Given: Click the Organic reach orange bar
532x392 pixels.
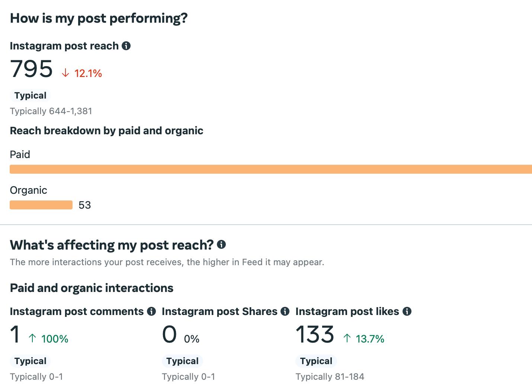Looking at the screenshot, I should (41, 205).
